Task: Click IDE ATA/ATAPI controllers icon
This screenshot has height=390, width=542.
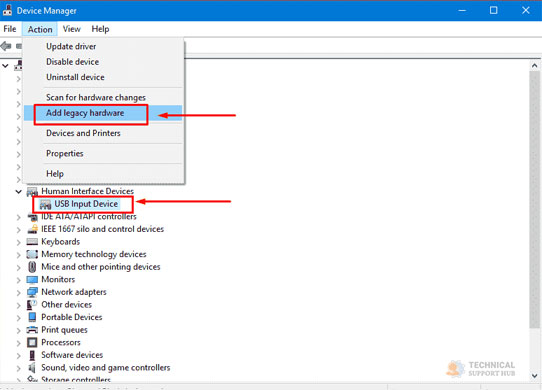Action: pos(32,217)
